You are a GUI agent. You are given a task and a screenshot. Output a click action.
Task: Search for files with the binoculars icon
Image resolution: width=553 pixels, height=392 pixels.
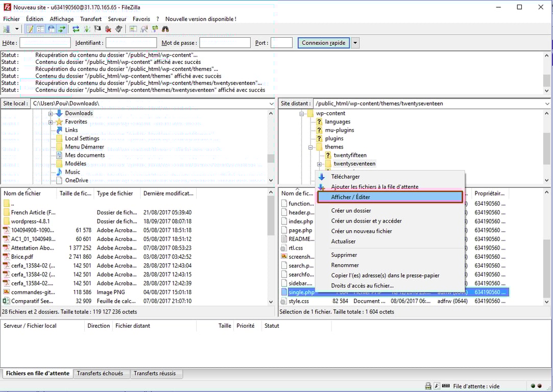point(164,29)
